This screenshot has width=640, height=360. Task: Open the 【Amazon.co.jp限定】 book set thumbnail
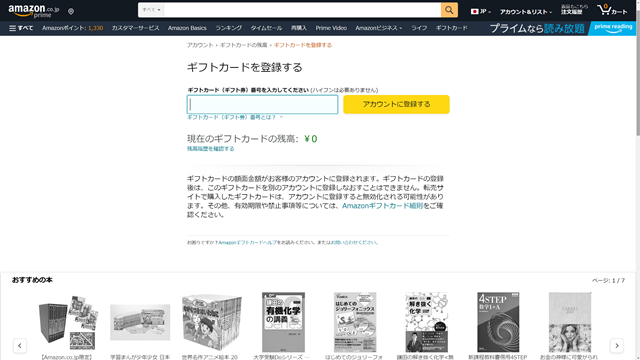[x=68, y=322]
